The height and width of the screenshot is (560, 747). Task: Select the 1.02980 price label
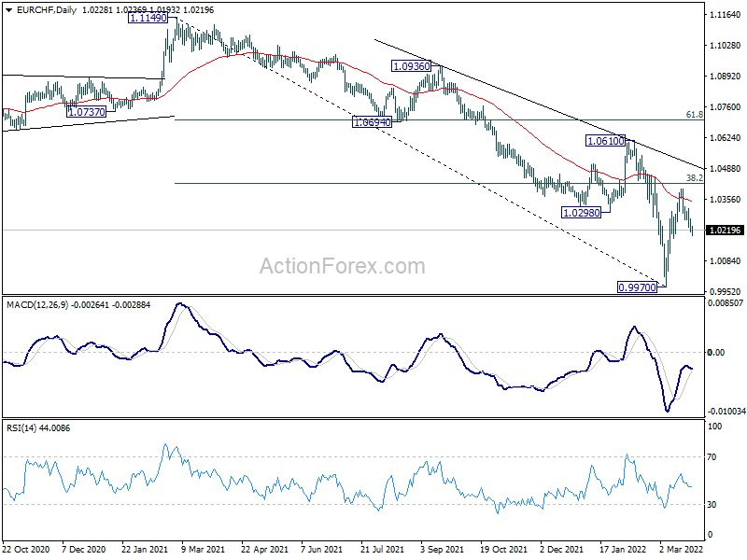pyautogui.click(x=581, y=213)
